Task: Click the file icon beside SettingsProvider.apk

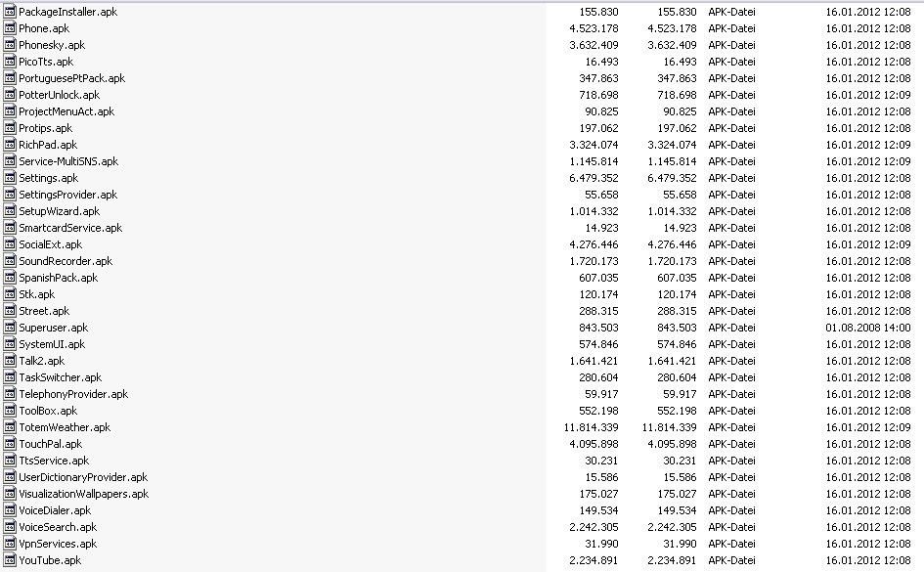Action: (10, 195)
